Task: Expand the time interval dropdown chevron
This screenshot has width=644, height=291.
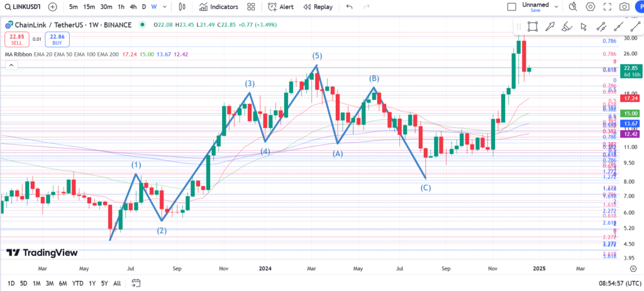Action: tap(167, 7)
